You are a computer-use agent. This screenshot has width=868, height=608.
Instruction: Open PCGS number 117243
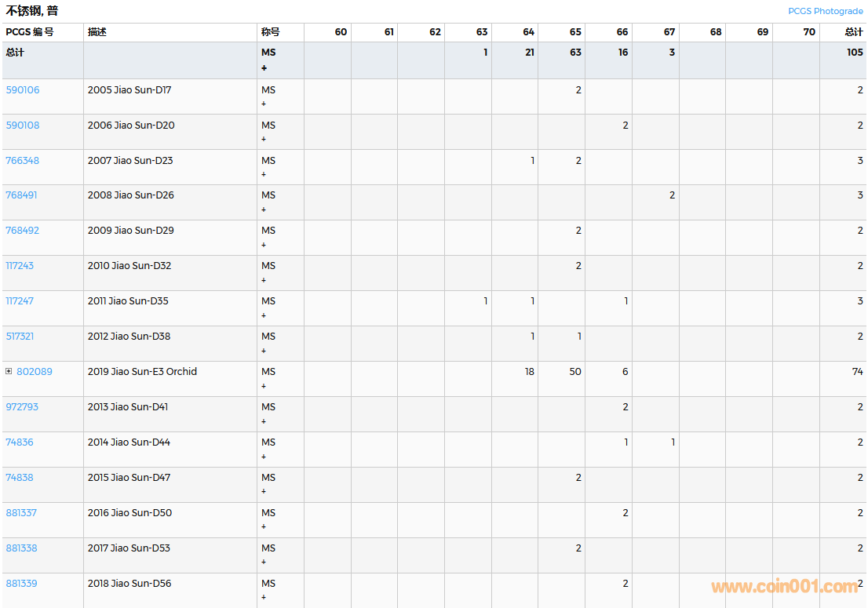tap(20, 266)
